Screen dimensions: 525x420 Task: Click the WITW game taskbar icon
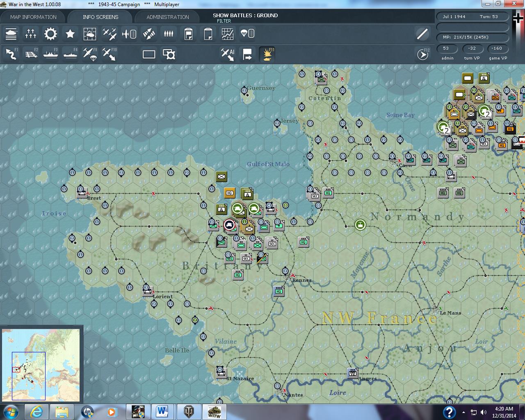coord(214,412)
